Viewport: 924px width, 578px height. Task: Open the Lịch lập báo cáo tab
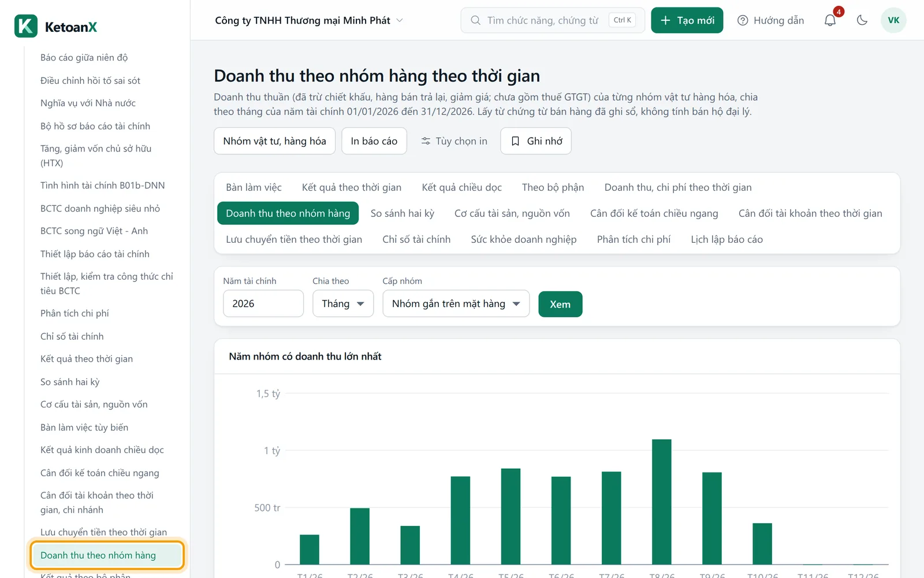[727, 239]
